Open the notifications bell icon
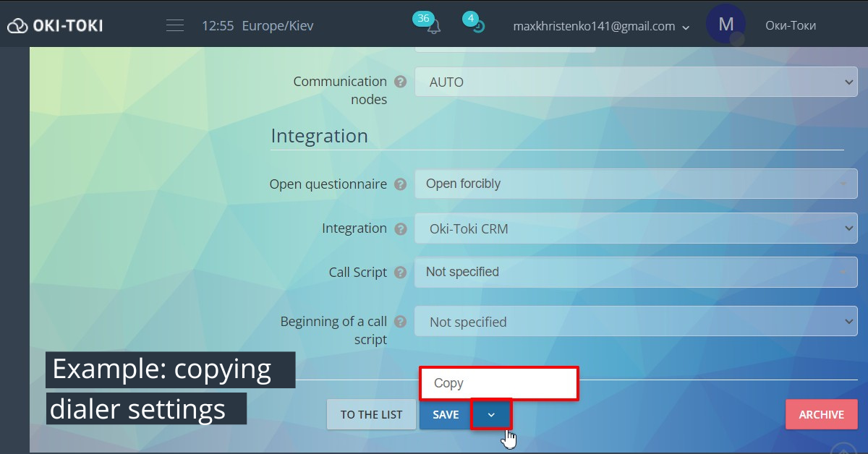 [433, 27]
